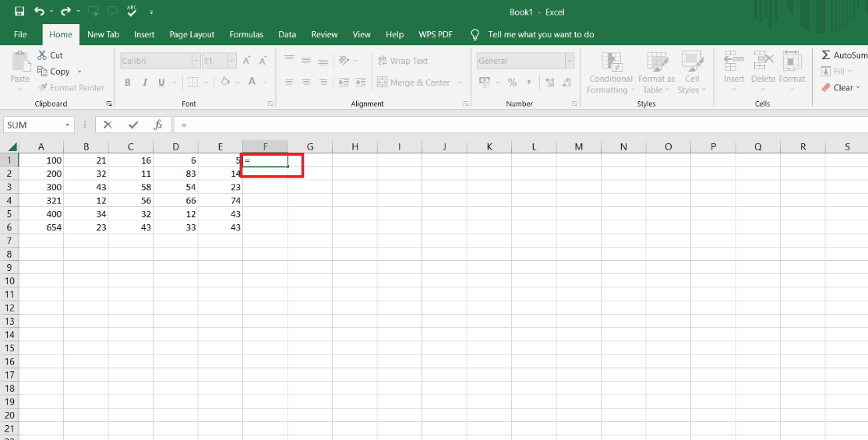Open the General number format dropdown

coord(570,61)
